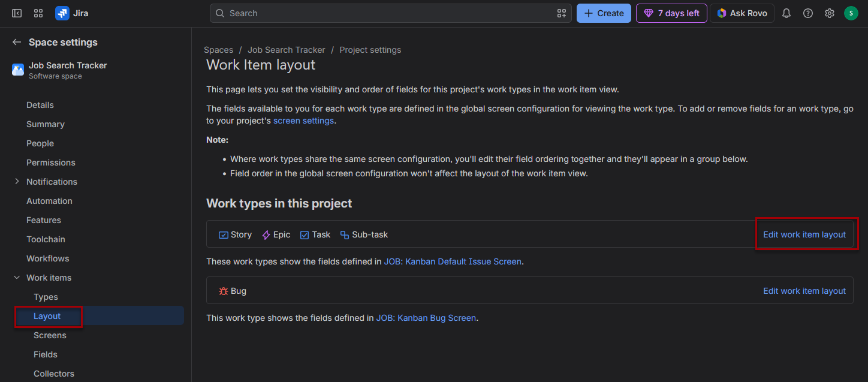The width and height of the screenshot is (868, 382).
Task: Open Summary settings page
Action: pos(46,124)
